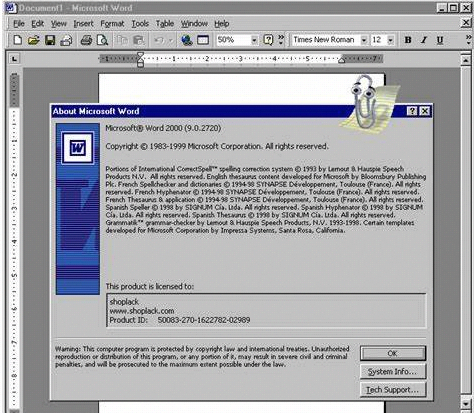Click the 'This product is licensed to:' label
474x413 pixels.
coord(150,286)
